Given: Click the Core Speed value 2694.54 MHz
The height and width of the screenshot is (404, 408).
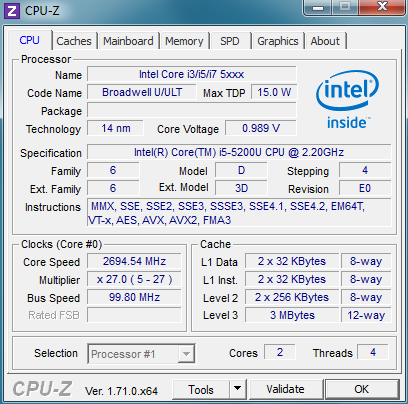Looking at the screenshot, I should click(x=134, y=261).
